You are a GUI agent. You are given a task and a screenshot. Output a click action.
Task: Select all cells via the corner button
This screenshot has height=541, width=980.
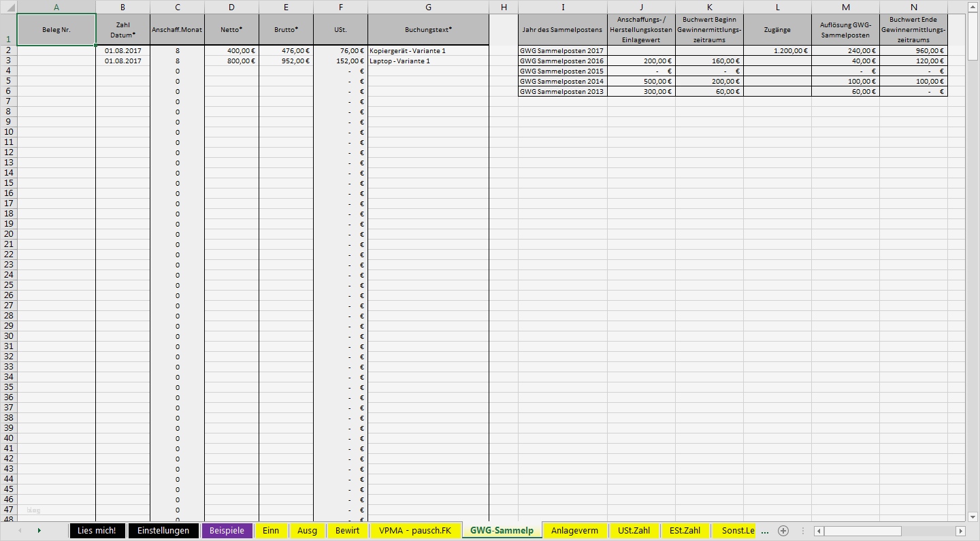(x=7, y=7)
